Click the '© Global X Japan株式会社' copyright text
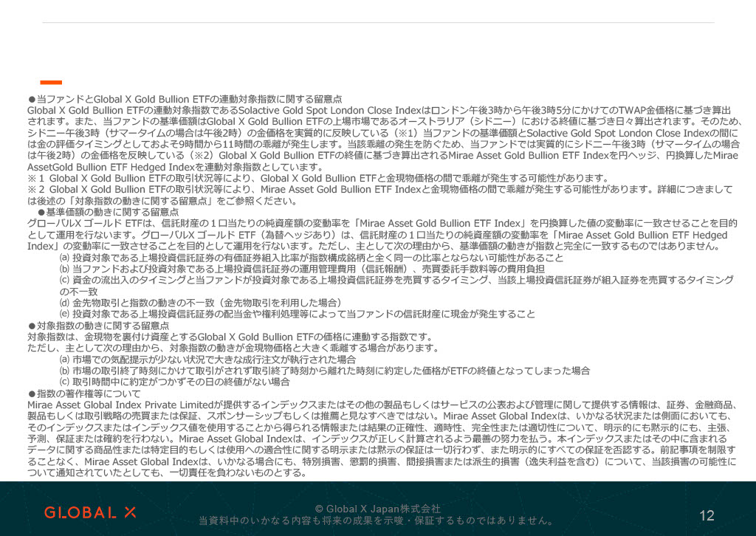756x536 pixels. (x=377, y=509)
